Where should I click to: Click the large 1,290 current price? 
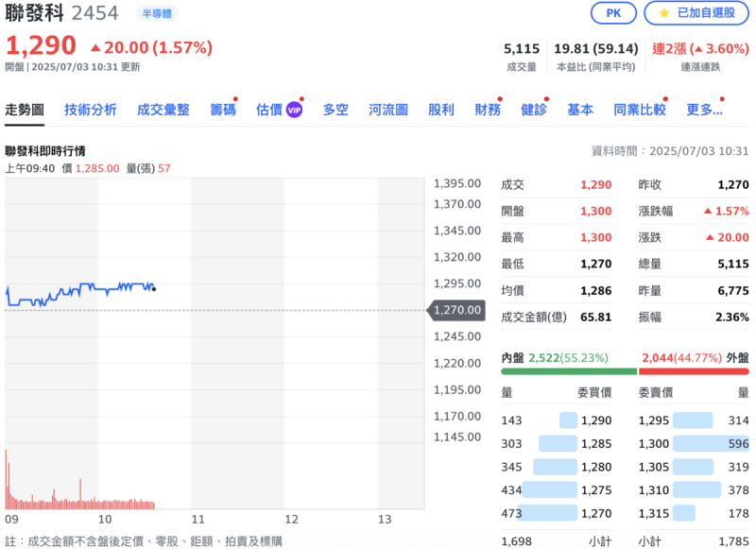coord(41,45)
